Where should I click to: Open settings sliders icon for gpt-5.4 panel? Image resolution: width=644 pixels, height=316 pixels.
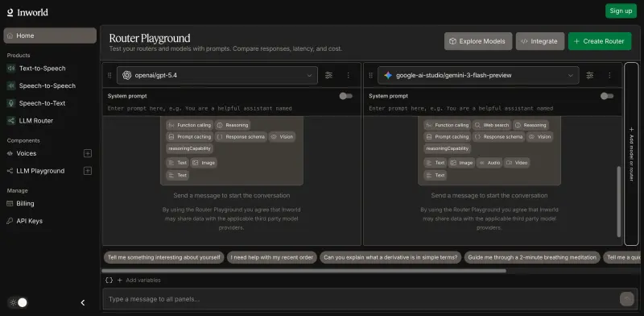(x=328, y=75)
